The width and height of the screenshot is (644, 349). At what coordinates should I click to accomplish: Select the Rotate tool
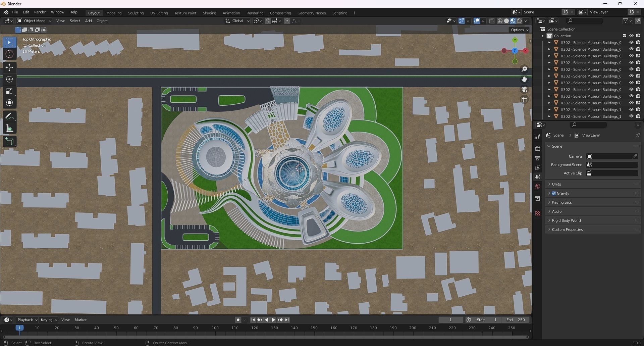click(x=9, y=79)
